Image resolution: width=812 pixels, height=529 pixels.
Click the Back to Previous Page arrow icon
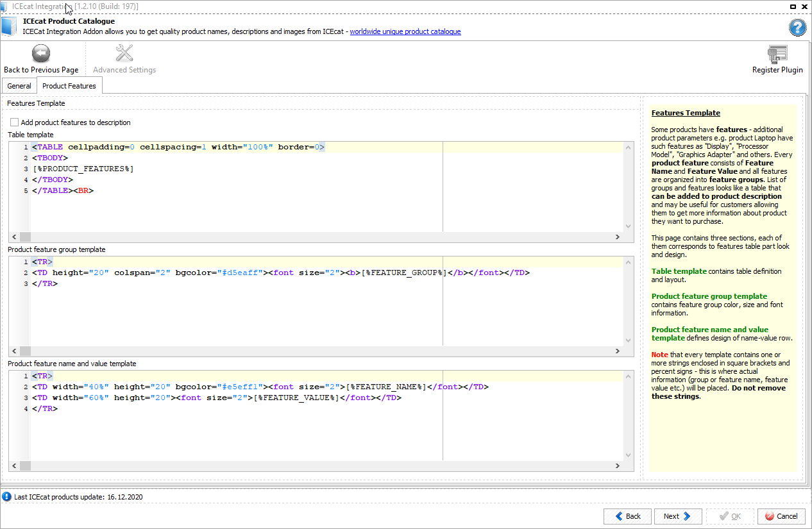click(x=41, y=54)
